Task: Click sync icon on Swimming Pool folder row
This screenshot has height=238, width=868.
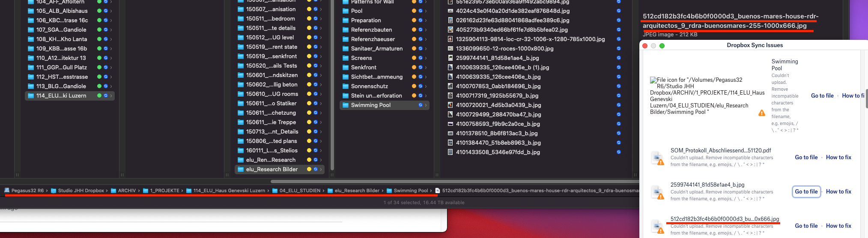Action: [x=421, y=105]
